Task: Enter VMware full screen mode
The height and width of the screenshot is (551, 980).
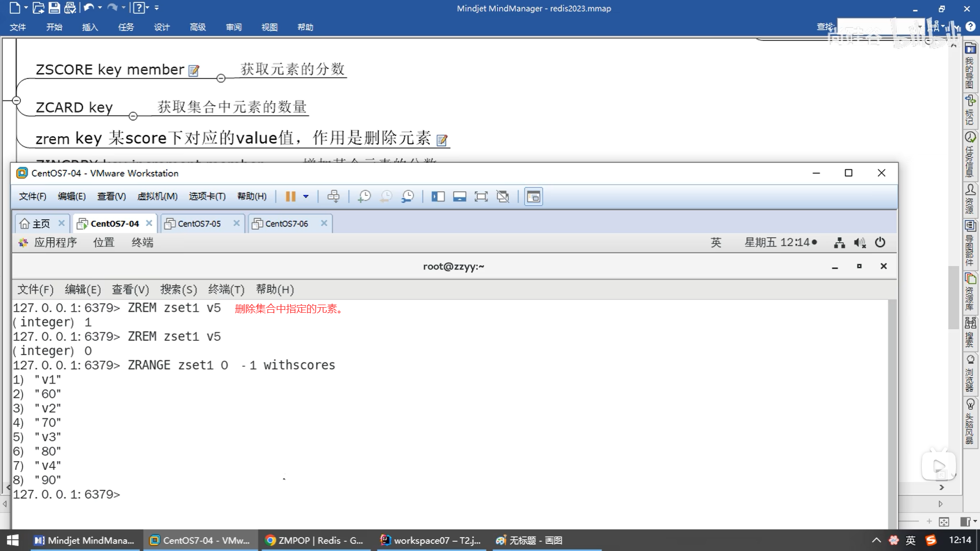Action: pyautogui.click(x=481, y=196)
